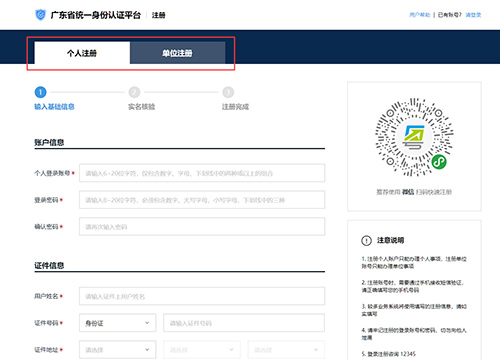This screenshot has height=360, width=500.
Task: Click the blue shield platform logo
Action: click(40, 15)
